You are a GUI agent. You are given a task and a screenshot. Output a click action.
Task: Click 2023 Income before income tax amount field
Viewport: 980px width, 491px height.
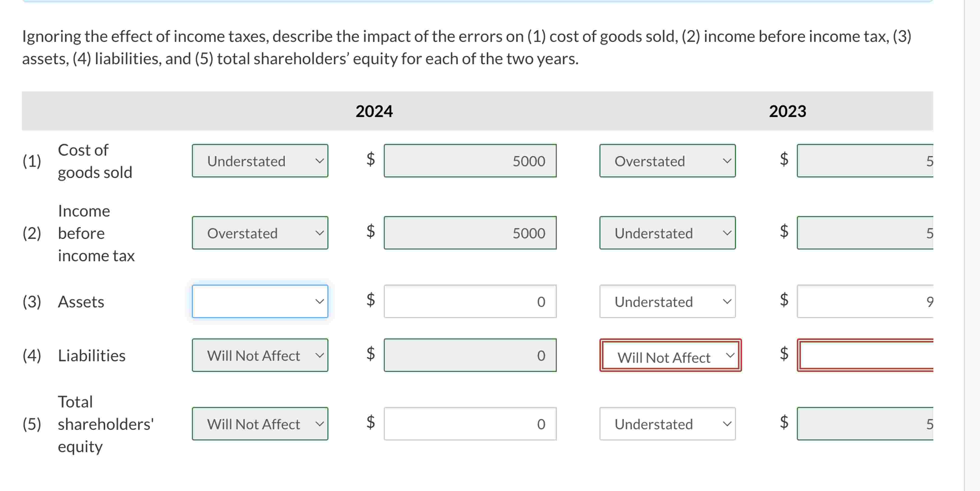tap(865, 233)
